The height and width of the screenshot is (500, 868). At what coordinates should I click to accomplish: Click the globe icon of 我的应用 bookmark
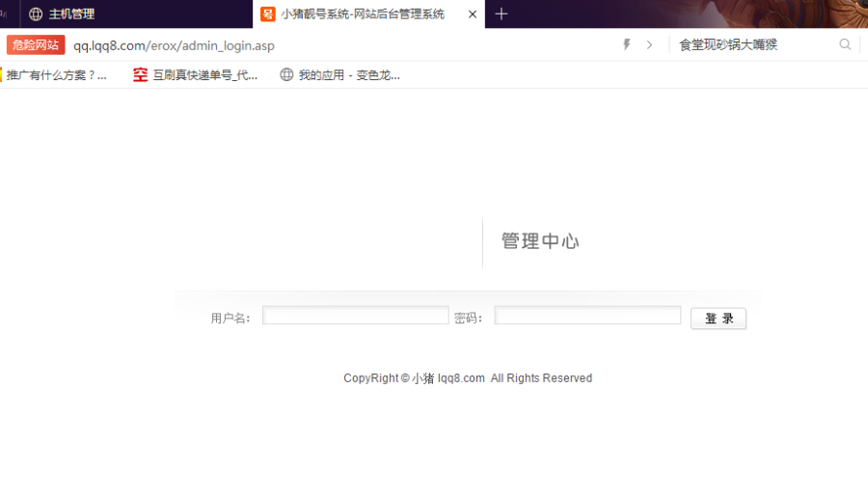coord(286,74)
